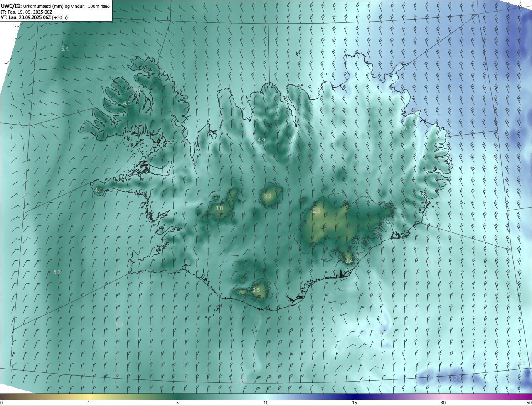Click the 10 tick label on the color scale

pyautogui.click(x=266, y=403)
